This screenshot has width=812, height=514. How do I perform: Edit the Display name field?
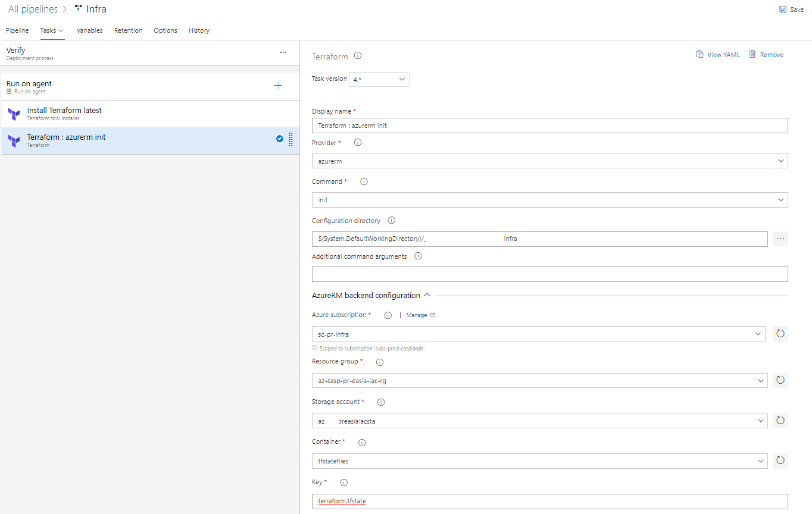tap(550, 126)
